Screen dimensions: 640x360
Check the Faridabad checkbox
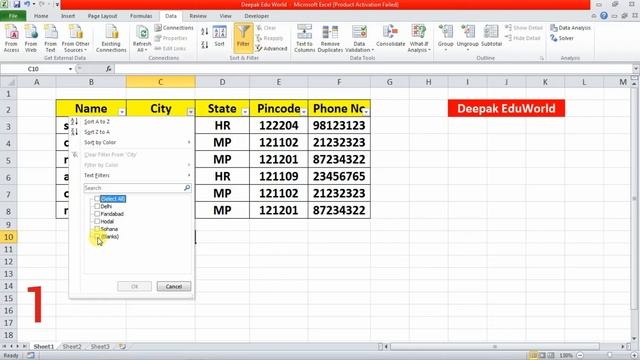click(97, 213)
